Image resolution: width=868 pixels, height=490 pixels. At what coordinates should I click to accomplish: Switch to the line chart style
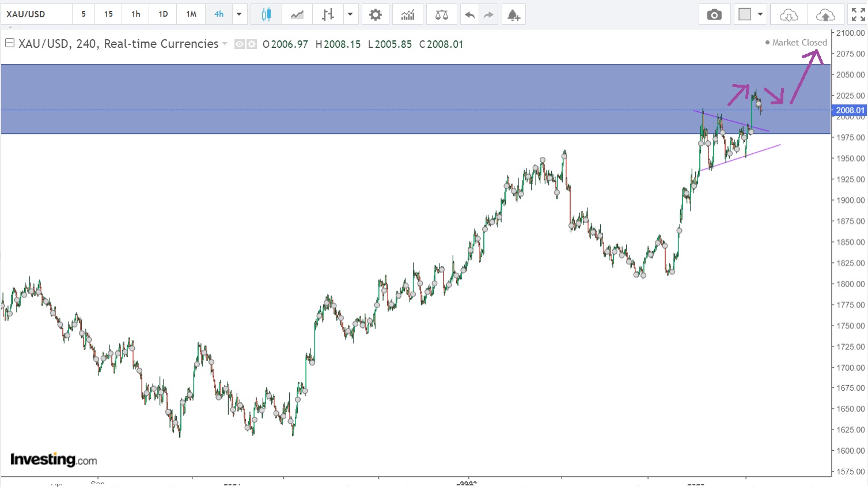coord(297,14)
